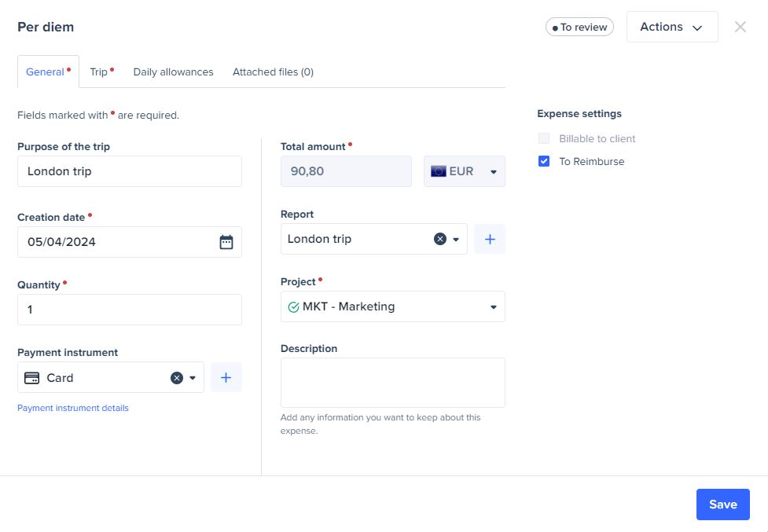Viewport: 768px width, 532px height.
Task: Expand the EUR currency dropdown
Action: 494,172
